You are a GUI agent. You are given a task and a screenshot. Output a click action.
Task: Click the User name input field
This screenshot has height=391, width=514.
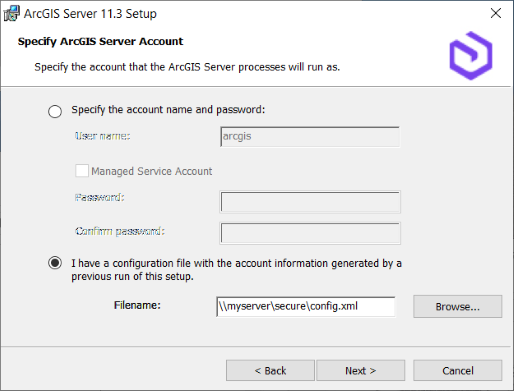pos(310,137)
